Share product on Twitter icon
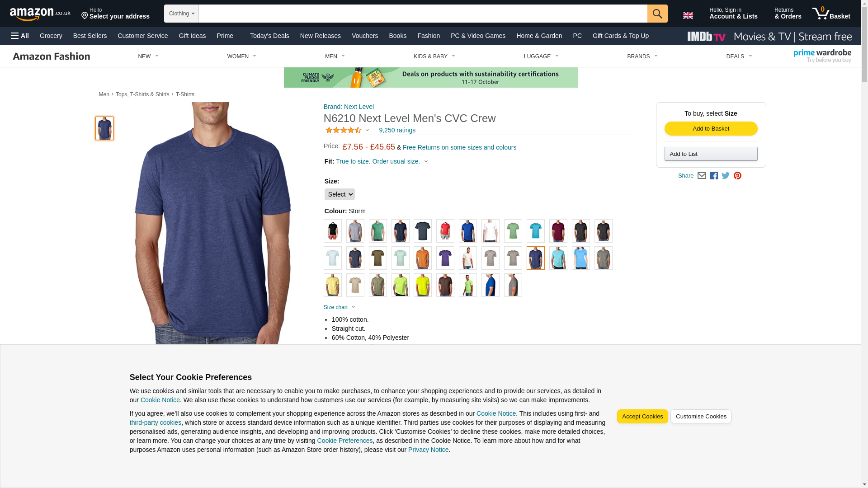 (726, 176)
